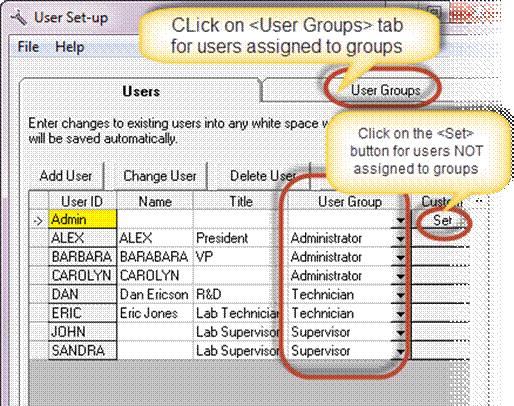Click the President title cell for ALEX
Image resolution: width=514 pixels, height=406 pixels.
coord(236,238)
